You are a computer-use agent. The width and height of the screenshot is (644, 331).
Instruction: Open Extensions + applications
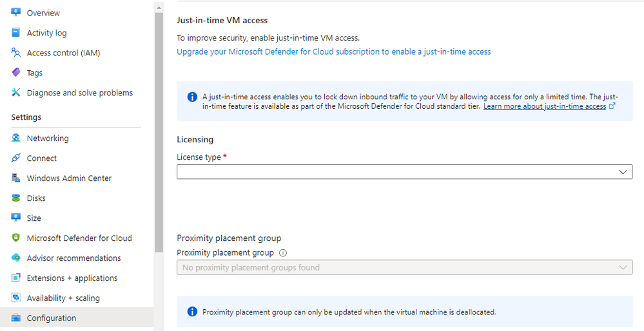pyautogui.click(x=72, y=278)
